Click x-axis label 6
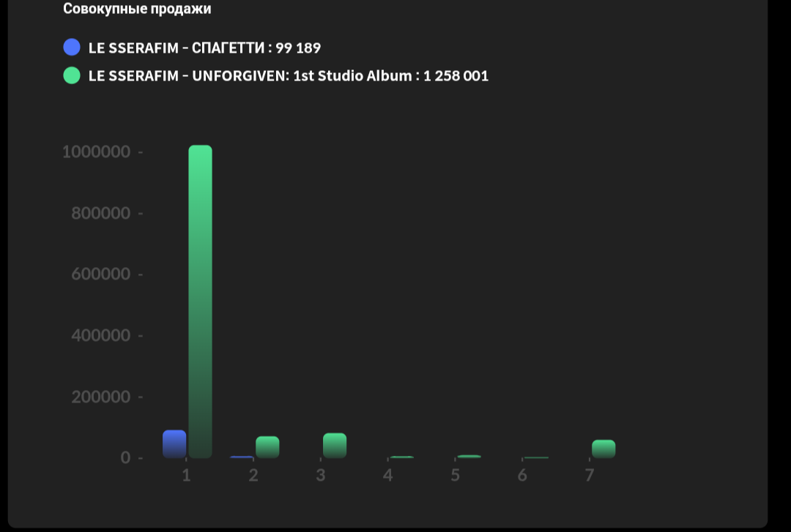Screen dimensions: 791x532 click(x=522, y=476)
